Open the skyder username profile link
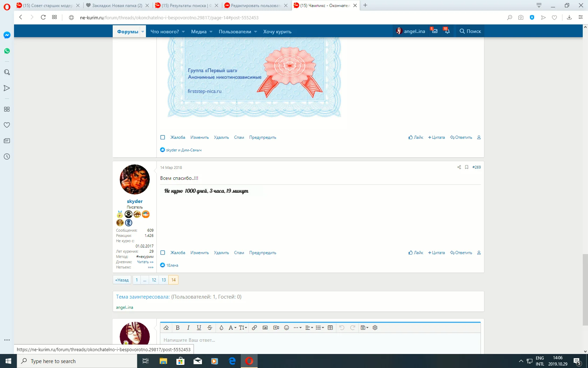Screen dimensions: 588x368 (135, 201)
